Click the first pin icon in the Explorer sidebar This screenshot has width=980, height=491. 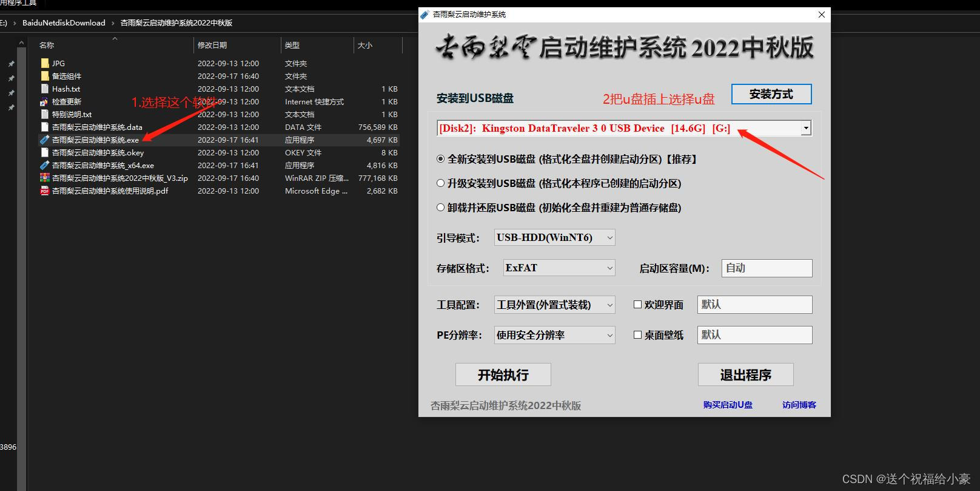pyautogui.click(x=11, y=64)
